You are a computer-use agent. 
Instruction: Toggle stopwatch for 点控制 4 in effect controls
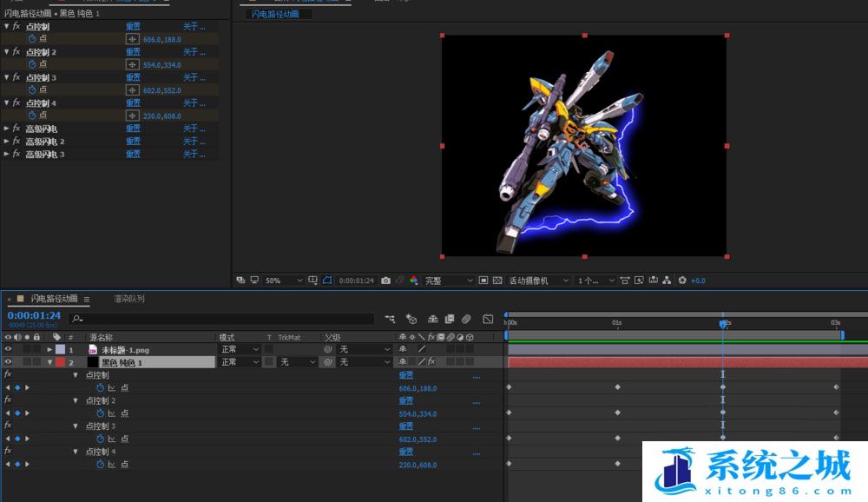(32, 116)
